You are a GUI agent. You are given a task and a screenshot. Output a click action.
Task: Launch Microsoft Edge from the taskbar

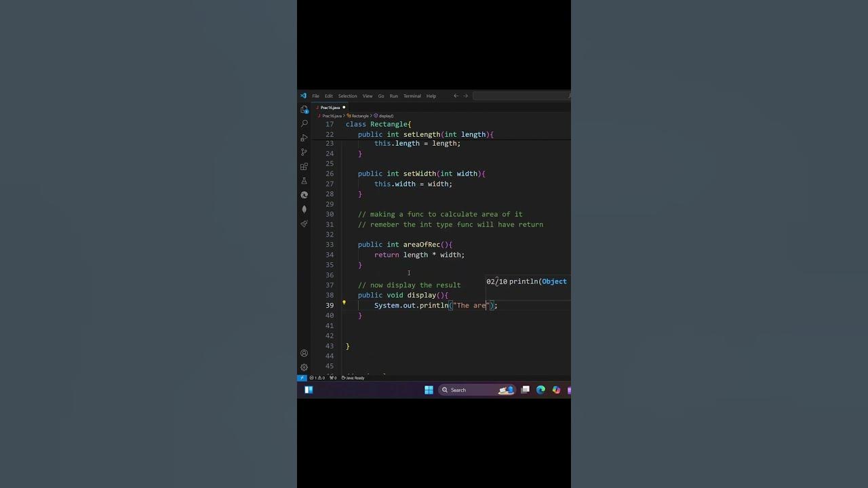540,390
